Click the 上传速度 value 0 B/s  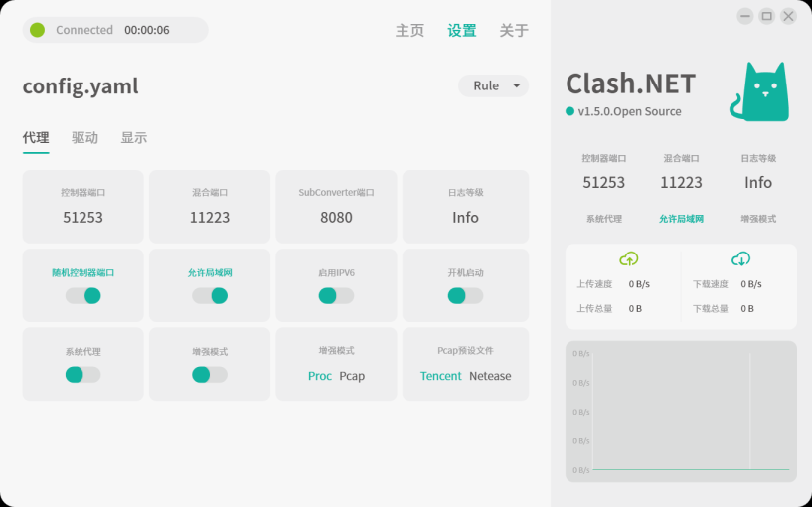pyautogui.click(x=639, y=284)
